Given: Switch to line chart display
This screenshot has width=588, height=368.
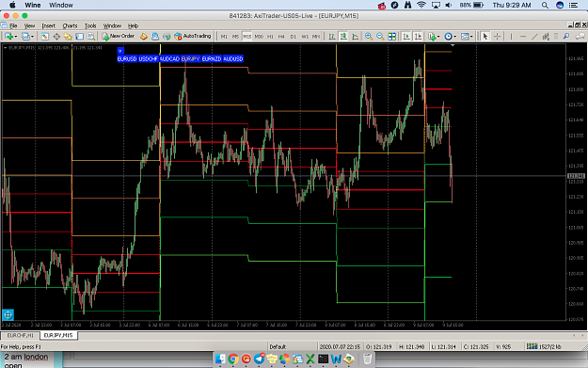Looking at the screenshot, I should point(355,37).
